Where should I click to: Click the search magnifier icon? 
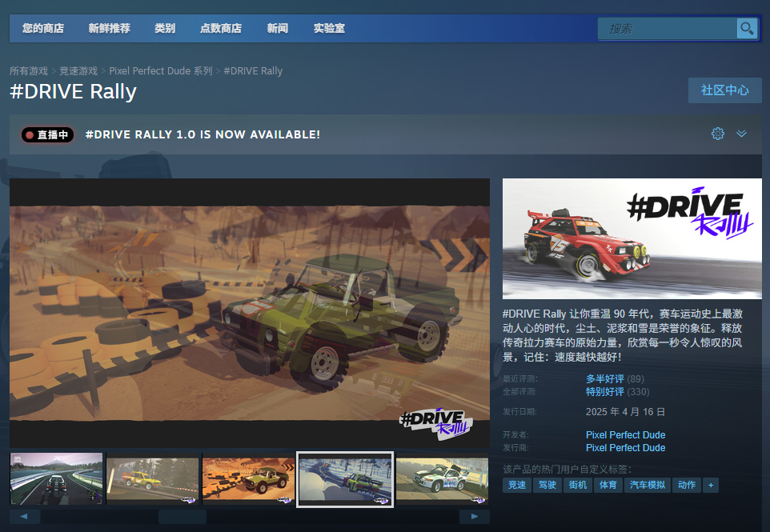(746, 28)
